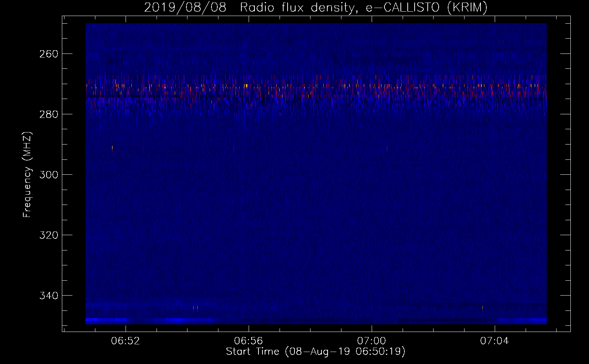
Task: Click the 06:56 time axis label
Action: point(249,341)
